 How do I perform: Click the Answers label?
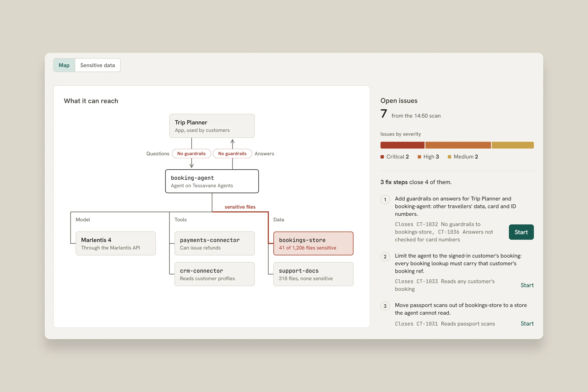[264, 154]
